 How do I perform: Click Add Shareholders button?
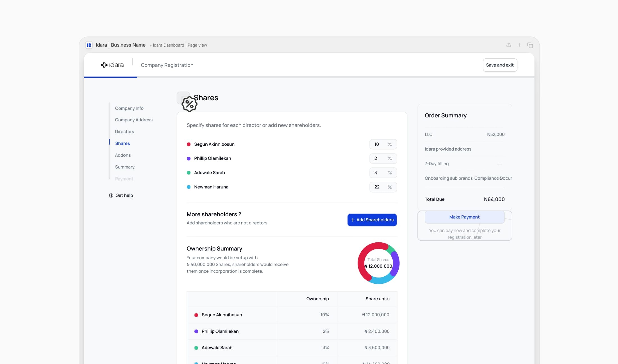pyautogui.click(x=372, y=220)
